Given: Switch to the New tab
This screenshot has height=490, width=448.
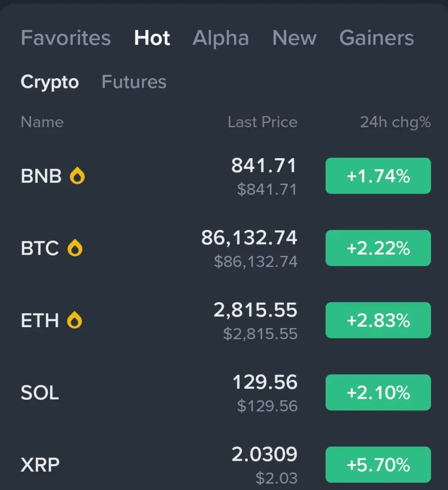Looking at the screenshot, I should pyautogui.click(x=295, y=38).
